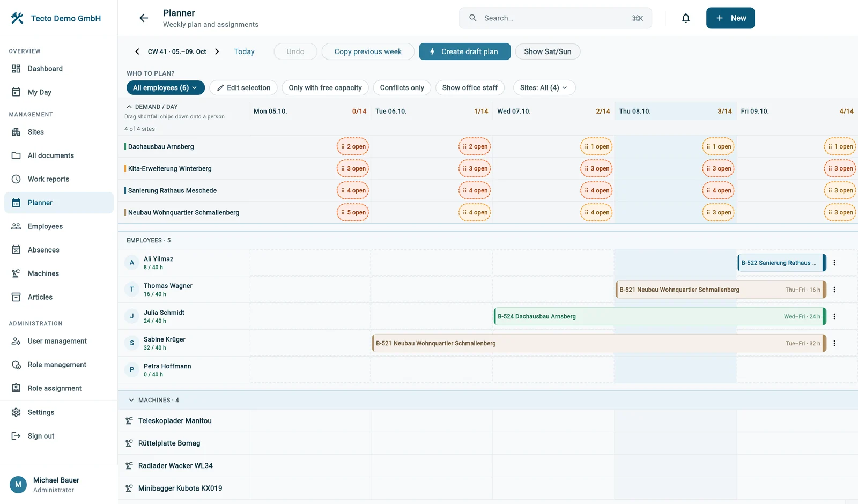Open Sites in the sidebar
This screenshot has height=504, width=858.
59,132
